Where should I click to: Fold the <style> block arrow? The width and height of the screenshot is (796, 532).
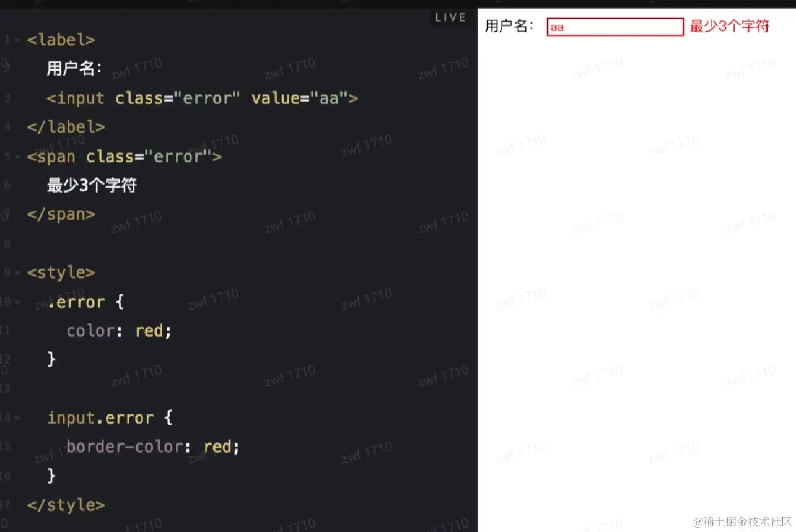17,273
